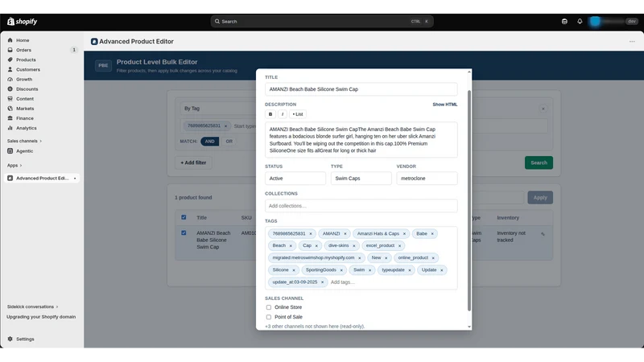Expand the Apps section

tap(14, 166)
